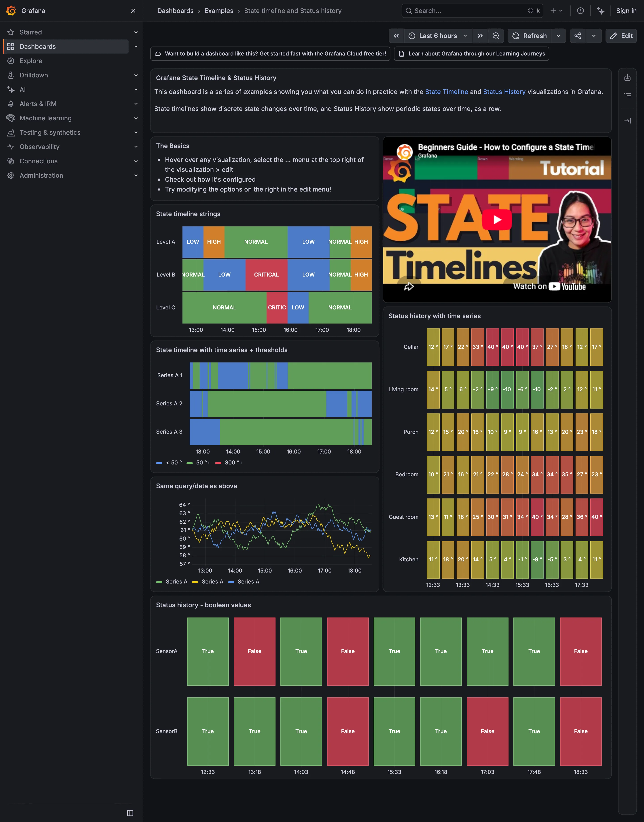Close the navigation sidebar with X
Image resolution: width=644 pixels, height=822 pixels.
tap(133, 11)
